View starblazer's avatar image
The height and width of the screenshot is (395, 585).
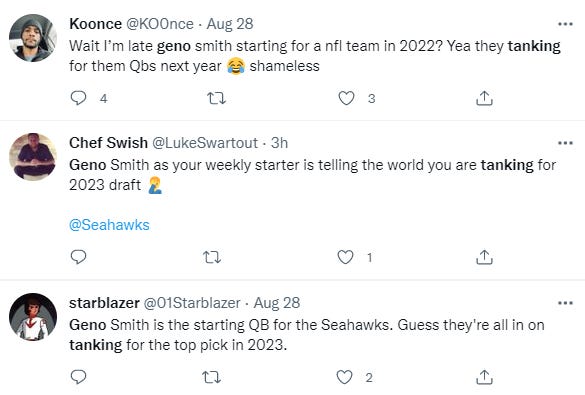(33, 317)
